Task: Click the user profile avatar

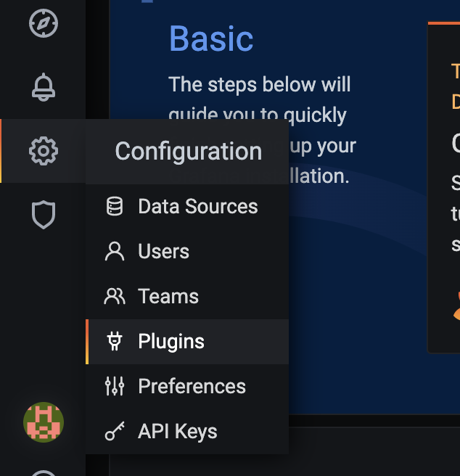Action: [44, 422]
